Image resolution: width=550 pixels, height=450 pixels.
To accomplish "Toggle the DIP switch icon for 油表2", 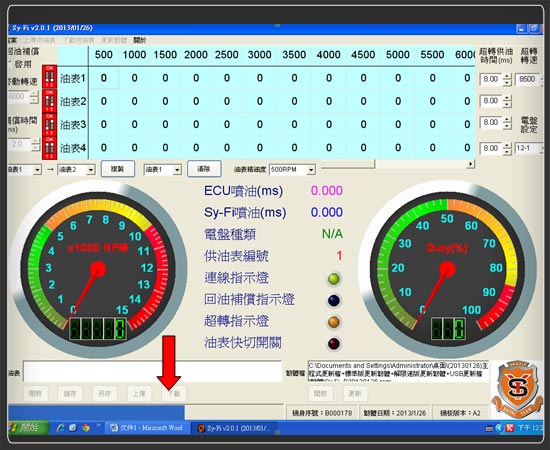I will 49,101.
